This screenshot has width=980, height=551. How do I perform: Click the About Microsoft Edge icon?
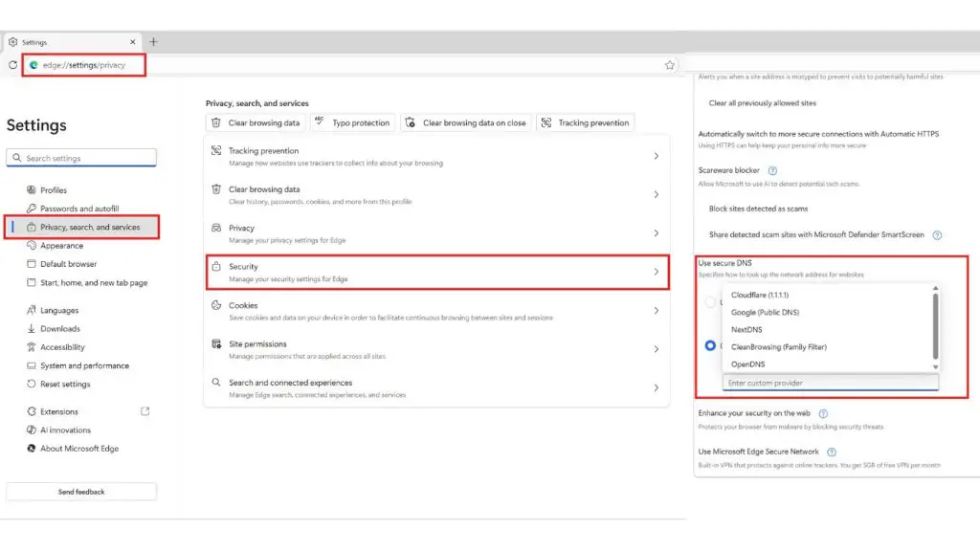[32, 449]
